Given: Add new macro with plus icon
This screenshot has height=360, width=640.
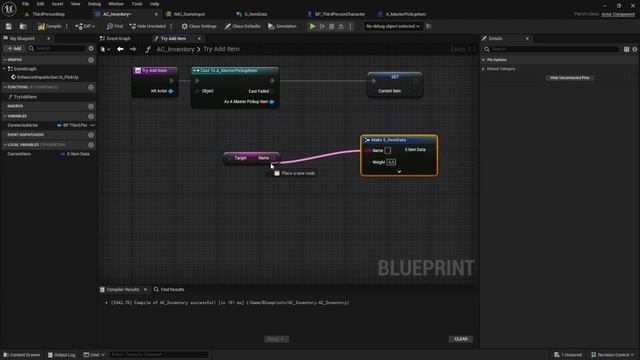Looking at the screenshot, I should [91, 106].
